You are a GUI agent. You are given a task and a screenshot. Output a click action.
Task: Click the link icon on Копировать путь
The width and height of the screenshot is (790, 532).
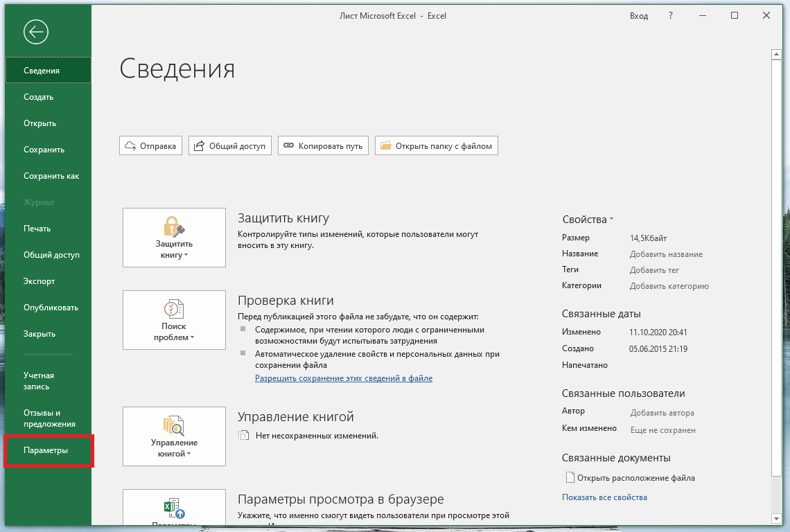pos(288,145)
